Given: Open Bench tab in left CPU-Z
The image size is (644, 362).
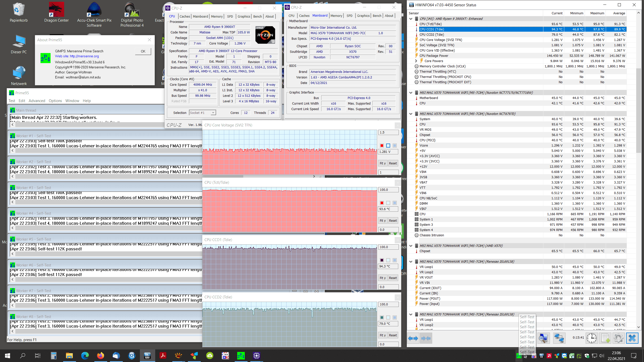Looking at the screenshot, I should pos(258,16).
